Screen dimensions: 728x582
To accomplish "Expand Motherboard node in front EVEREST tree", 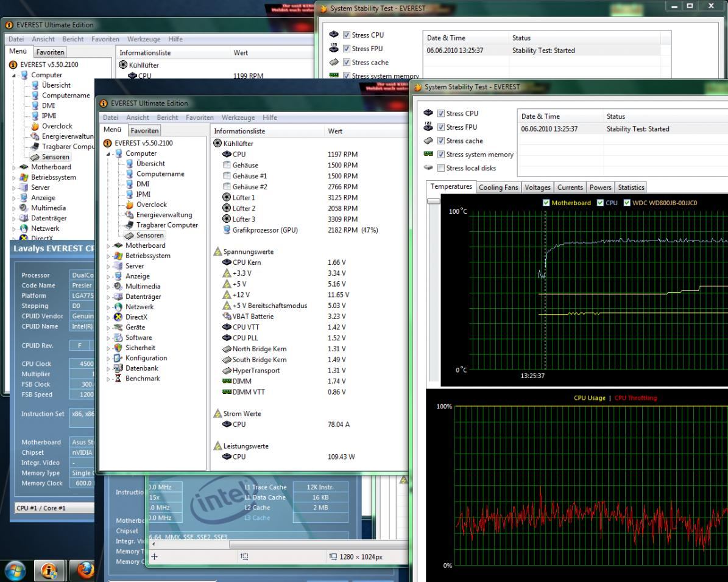I will [x=108, y=245].
